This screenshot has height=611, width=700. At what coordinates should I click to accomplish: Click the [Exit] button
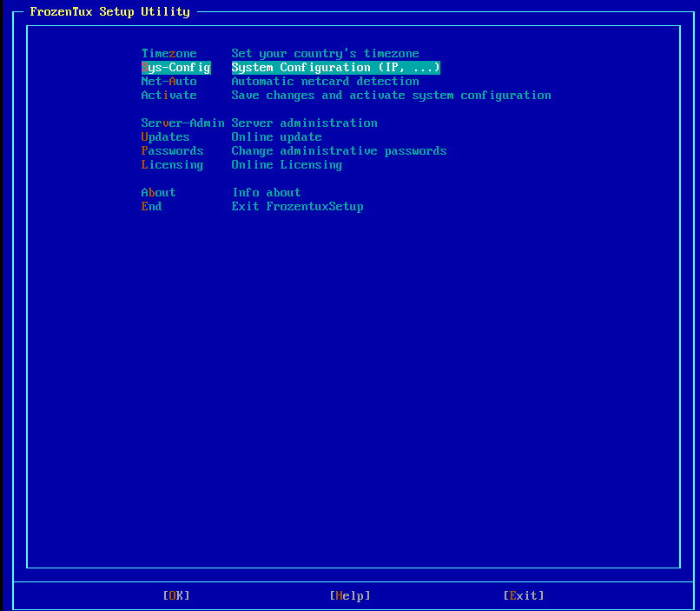[x=524, y=595]
